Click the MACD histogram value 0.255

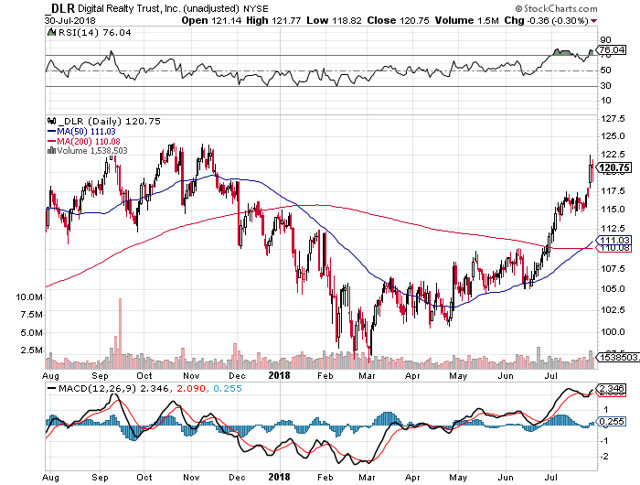point(227,389)
